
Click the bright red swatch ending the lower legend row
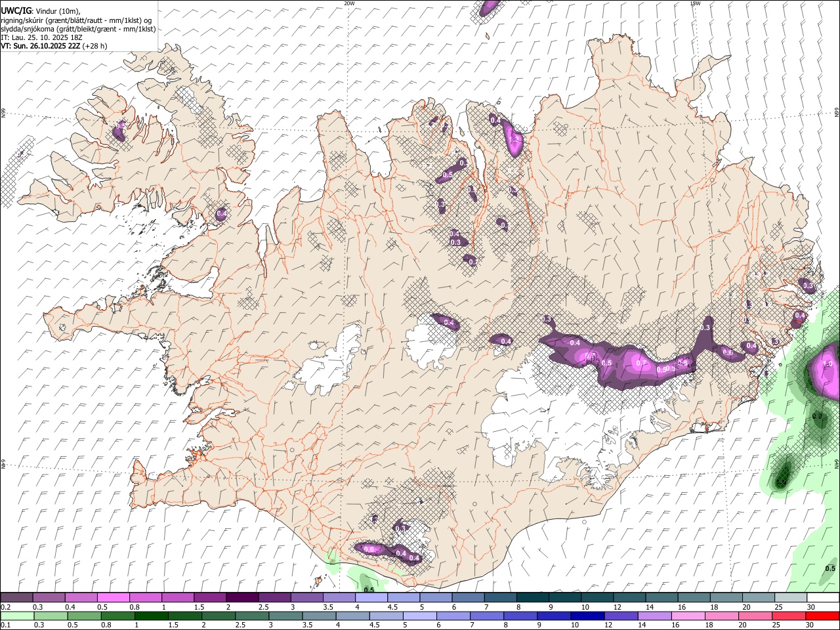[x=823, y=616]
